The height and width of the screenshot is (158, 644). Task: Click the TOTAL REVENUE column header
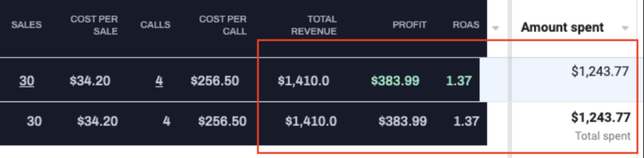314,25
